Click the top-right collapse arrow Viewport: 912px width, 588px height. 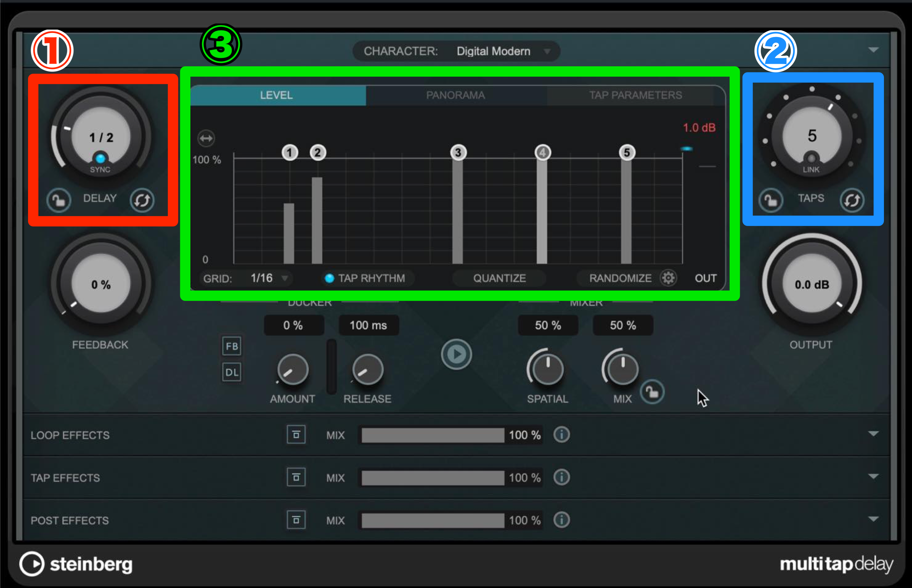tap(873, 50)
